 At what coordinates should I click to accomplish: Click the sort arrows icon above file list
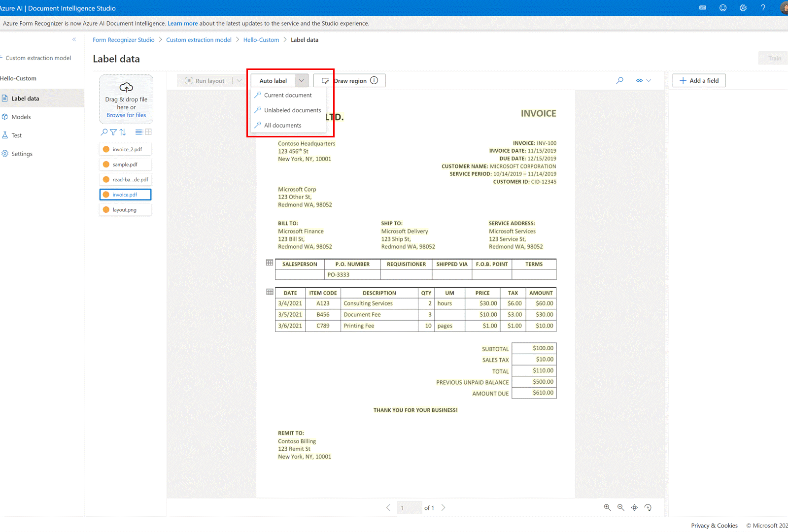click(x=123, y=132)
